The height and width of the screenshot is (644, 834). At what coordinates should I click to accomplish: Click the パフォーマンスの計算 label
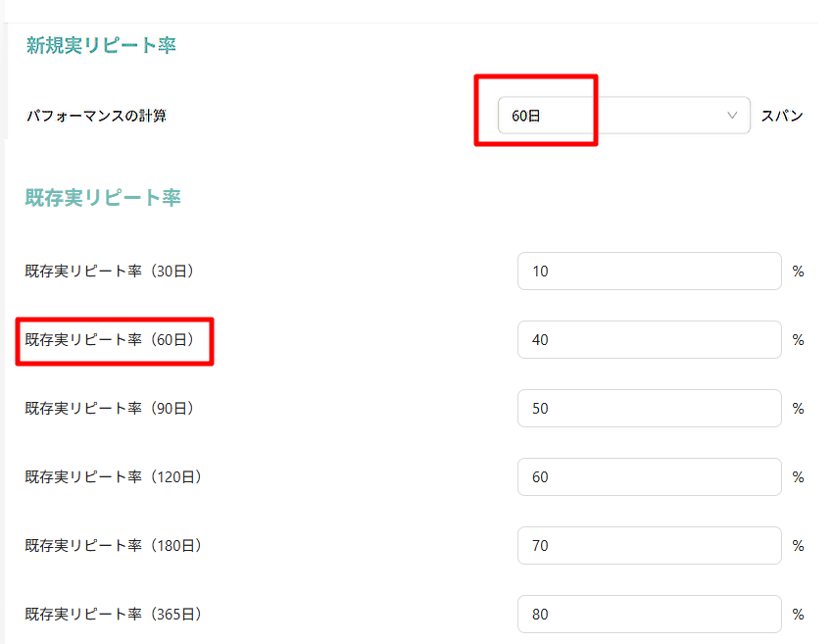(96, 116)
